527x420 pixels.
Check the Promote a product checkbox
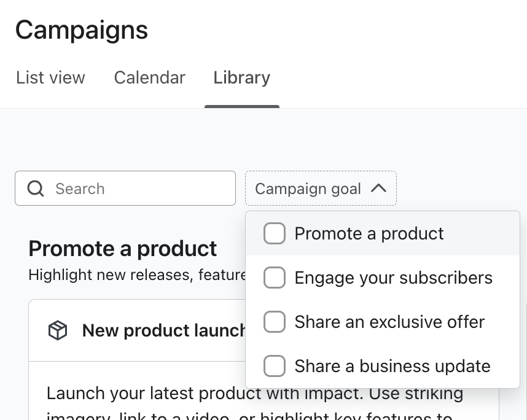(275, 233)
